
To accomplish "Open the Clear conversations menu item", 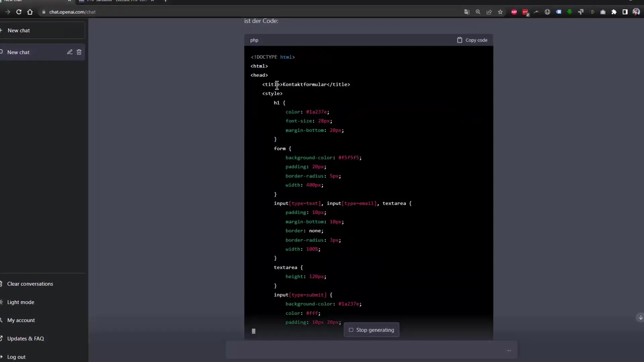I will 30,284.
